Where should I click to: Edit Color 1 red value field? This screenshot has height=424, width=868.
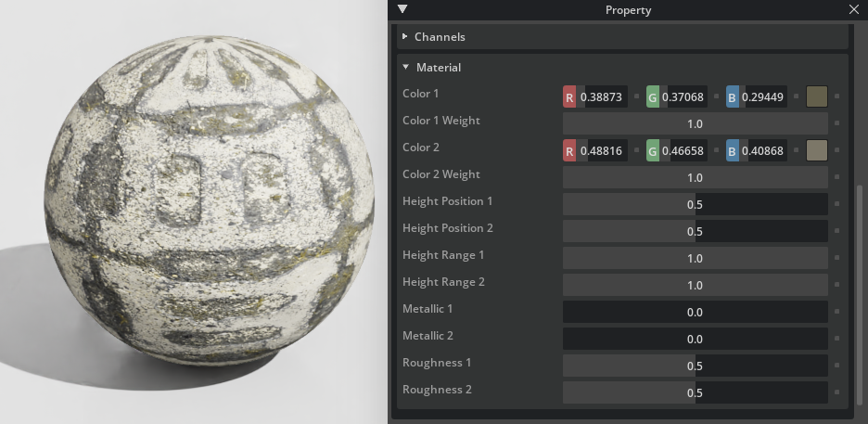[603, 96]
